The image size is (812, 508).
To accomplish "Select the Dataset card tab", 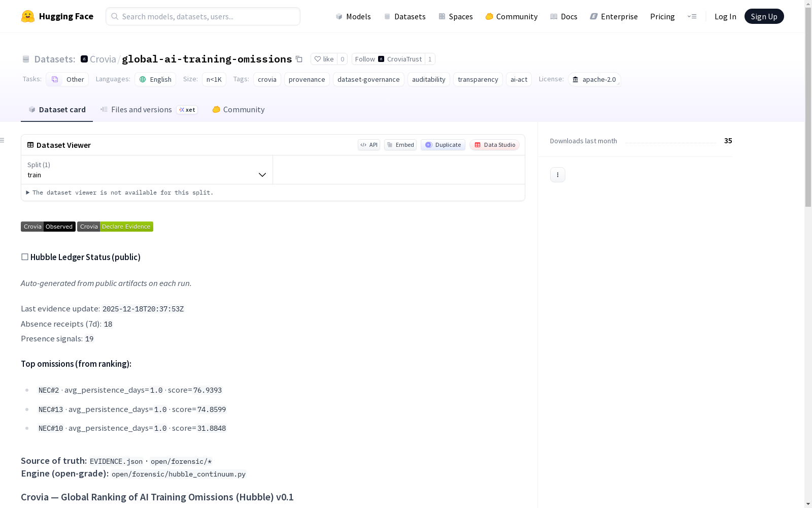I will (57, 110).
